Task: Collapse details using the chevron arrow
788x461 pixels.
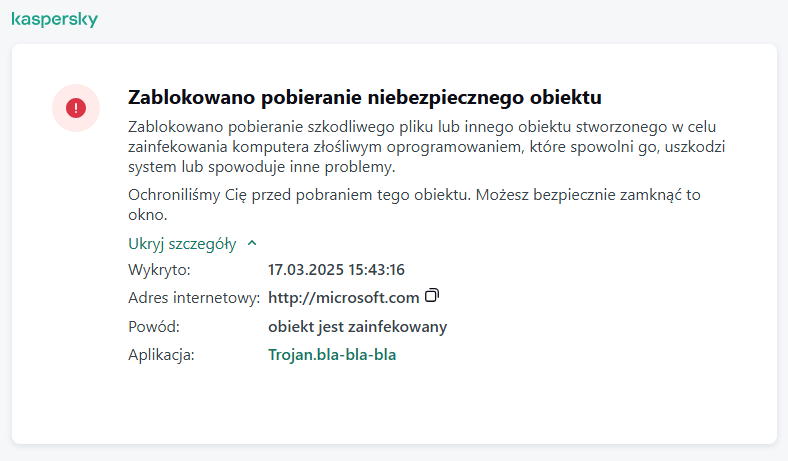Action: 252,243
